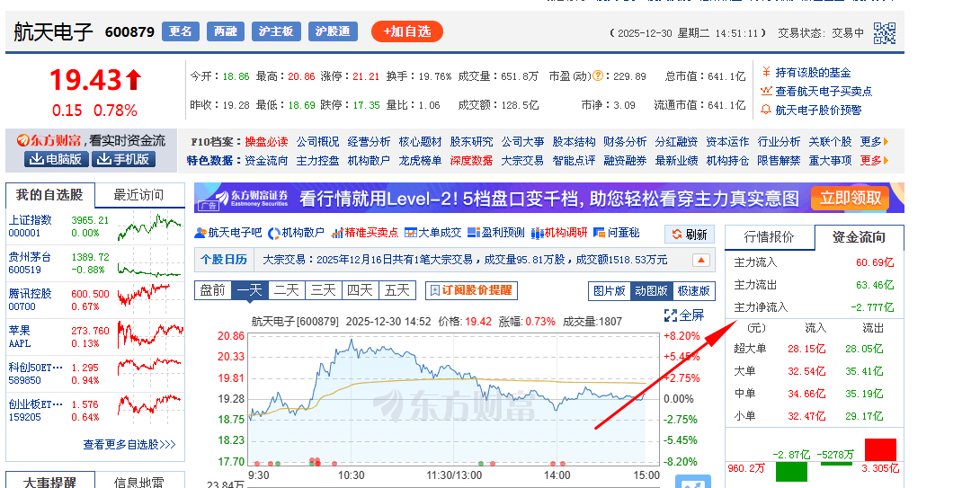Open the 龙虎榜单 link
The width and height of the screenshot is (980, 488).
pos(420,161)
